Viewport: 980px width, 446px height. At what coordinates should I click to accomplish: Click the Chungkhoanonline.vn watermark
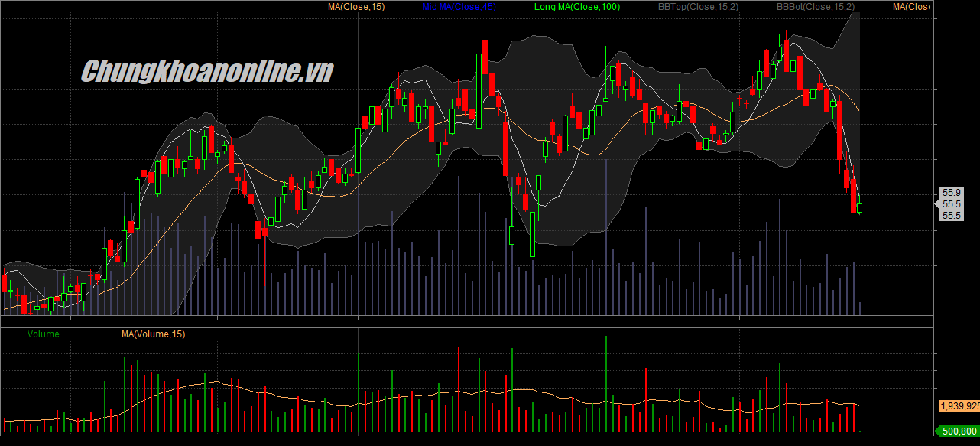coord(207,73)
